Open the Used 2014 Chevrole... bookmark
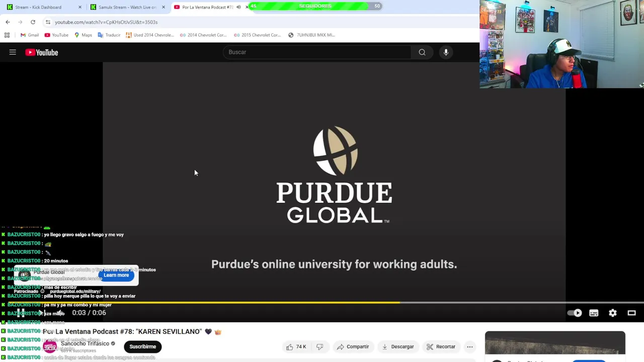The height and width of the screenshot is (362, 644). 150,35
